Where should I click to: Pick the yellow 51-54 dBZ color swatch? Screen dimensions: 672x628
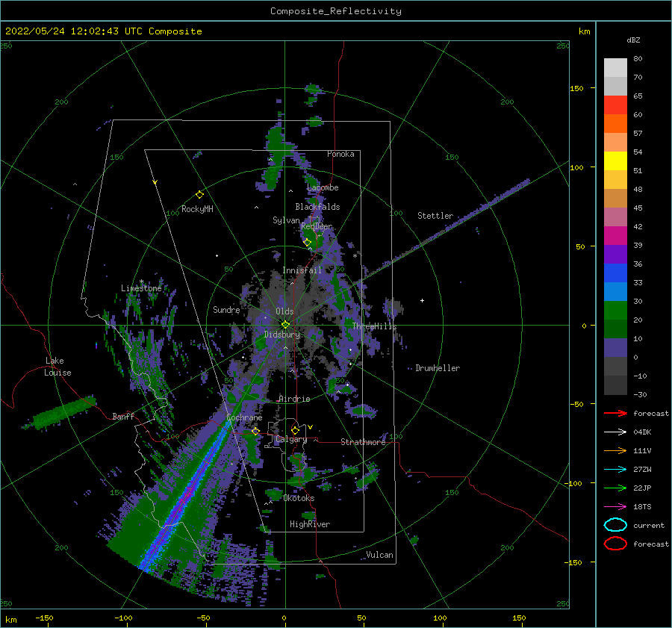[x=615, y=161]
